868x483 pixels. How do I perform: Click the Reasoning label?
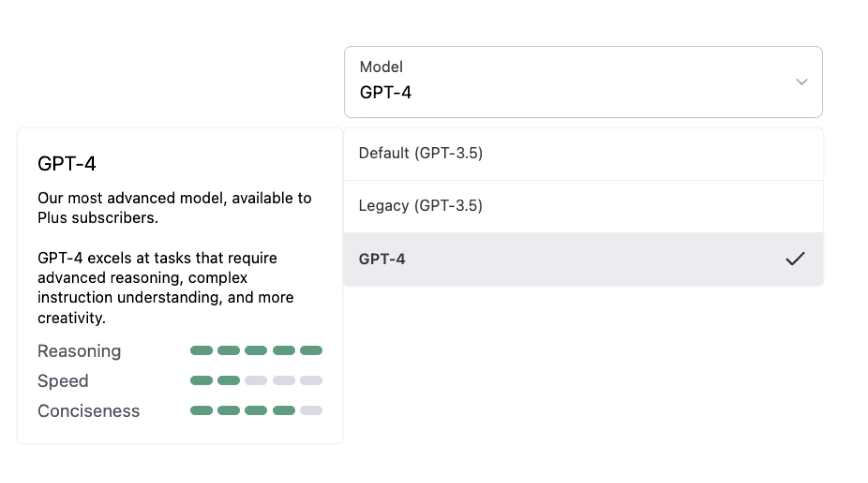coord(79,351)
